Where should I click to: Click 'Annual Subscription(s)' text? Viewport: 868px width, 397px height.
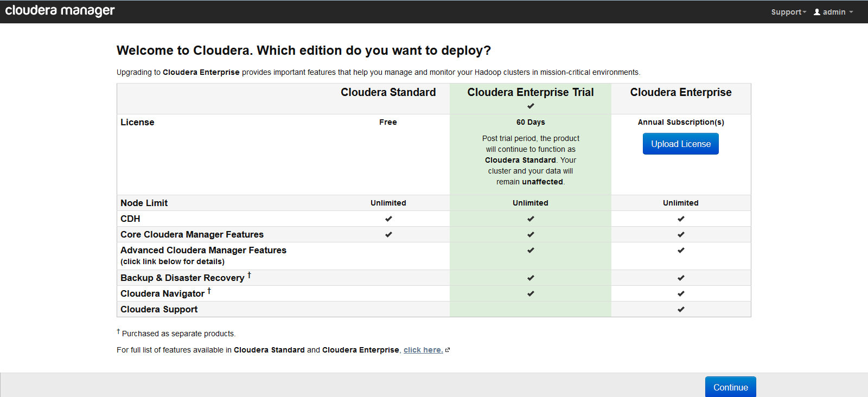click(681, 122)
